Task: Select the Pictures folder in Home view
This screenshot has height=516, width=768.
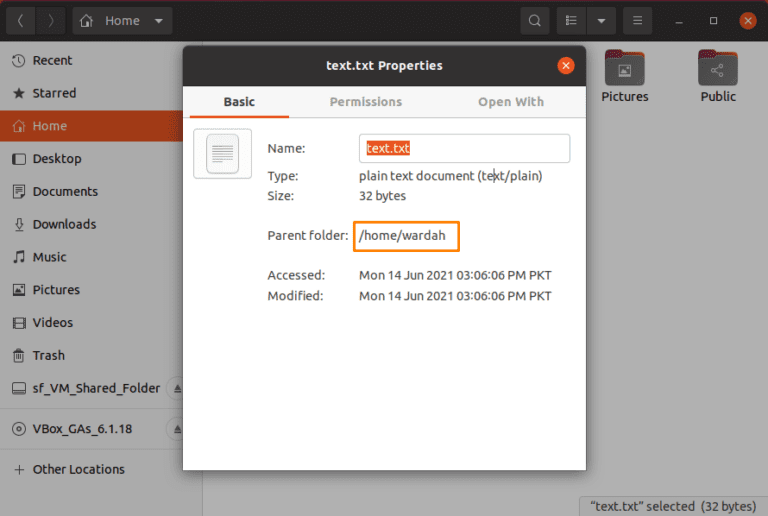Action: click(x=624, y=76)
